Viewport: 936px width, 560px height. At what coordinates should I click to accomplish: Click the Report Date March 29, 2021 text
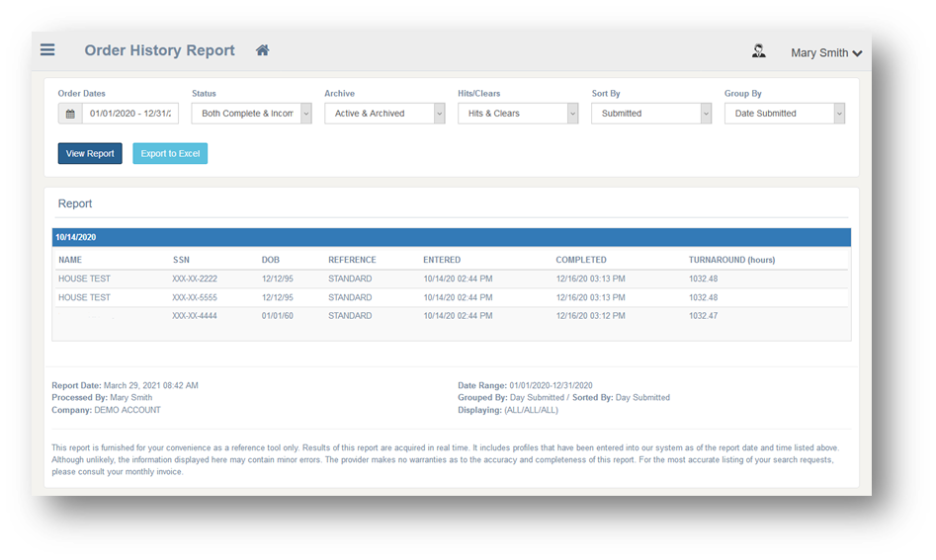[125, 385]
